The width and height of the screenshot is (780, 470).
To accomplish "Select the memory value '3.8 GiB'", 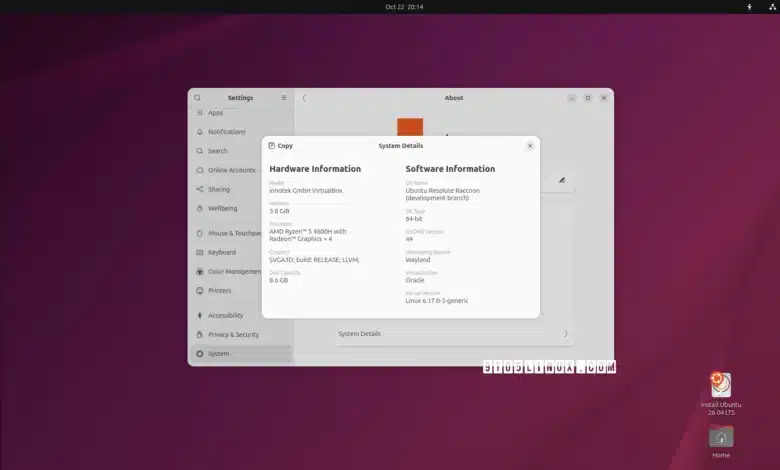I will pos(279,211).
